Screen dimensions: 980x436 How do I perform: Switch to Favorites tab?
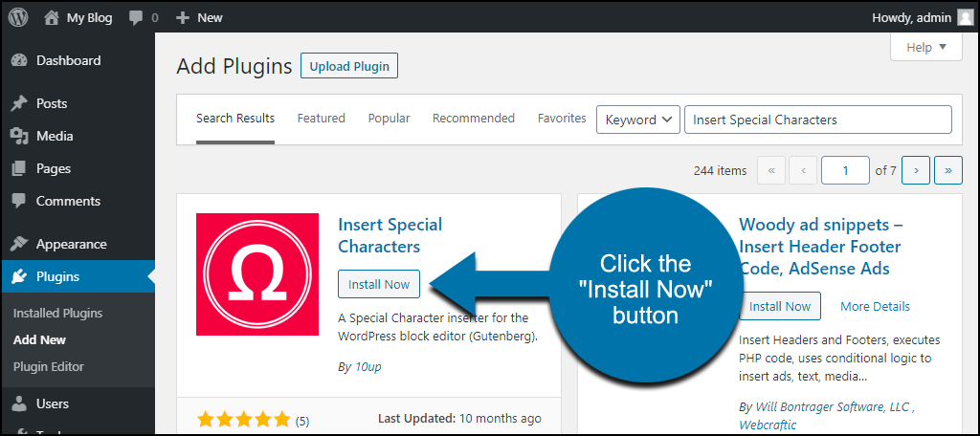pyautogui.click(x=562, y=118)
